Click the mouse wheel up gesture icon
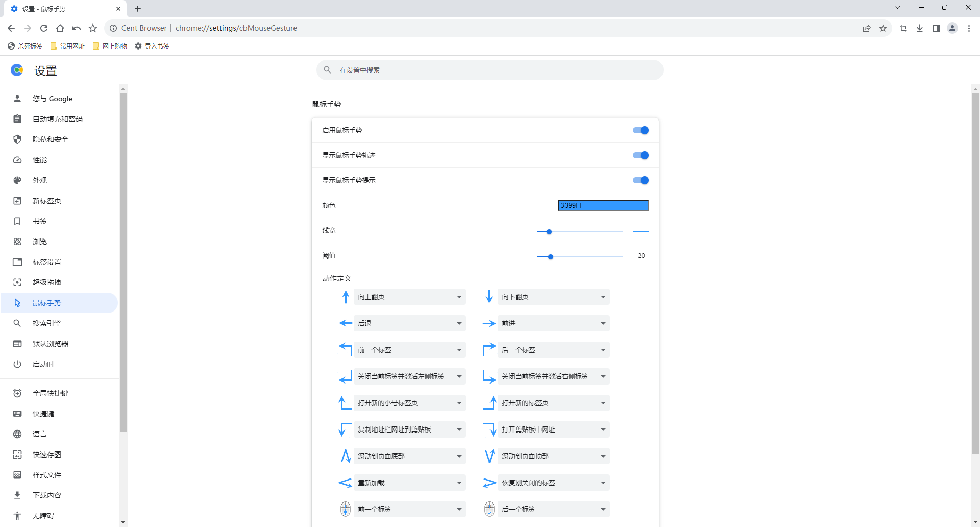The width and height of the screenshot is (980, 527). click(346, 509)
